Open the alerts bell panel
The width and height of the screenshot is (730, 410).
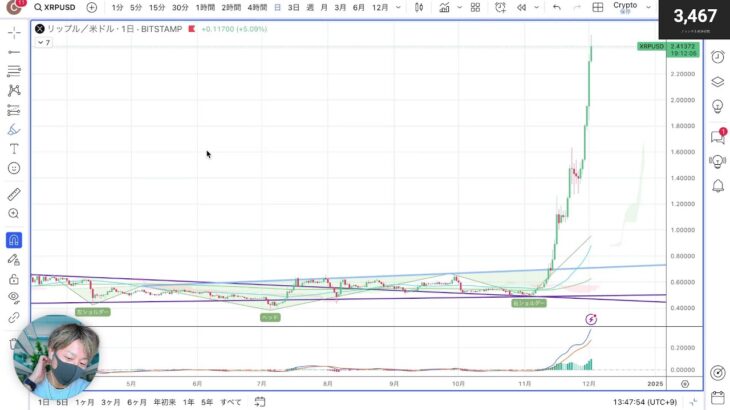pyautogui.click(x=717, y=186)
